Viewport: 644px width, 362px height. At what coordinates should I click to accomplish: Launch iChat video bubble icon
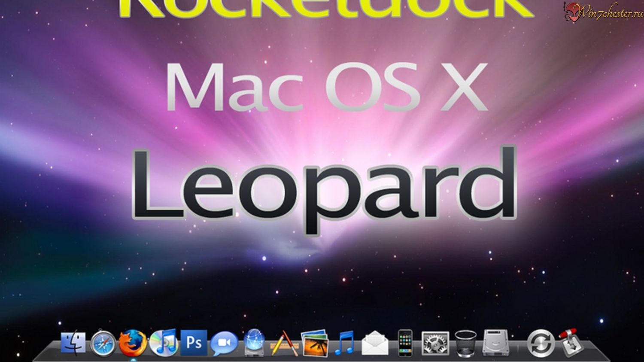[x=224, y=344]
